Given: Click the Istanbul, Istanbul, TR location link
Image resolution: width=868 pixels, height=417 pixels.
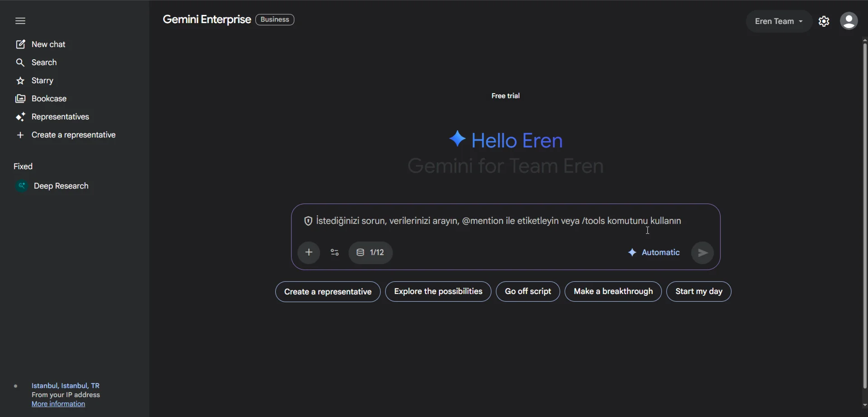Looking at the screenshot, I should click(66, 386).
